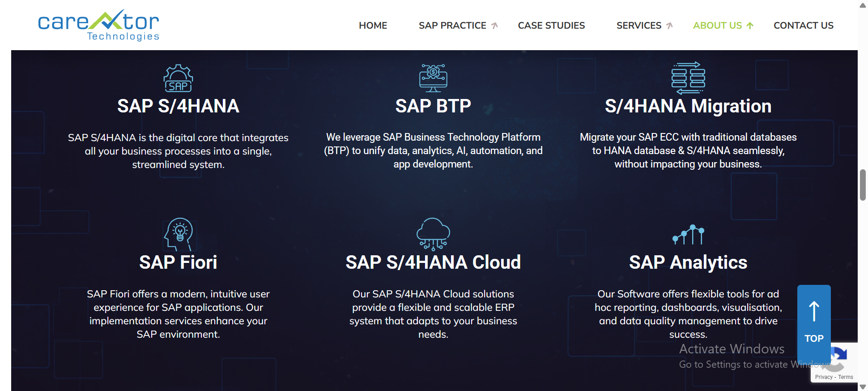Expand the About Us menu arrow
868x391 pixels.
pos(750,26)
